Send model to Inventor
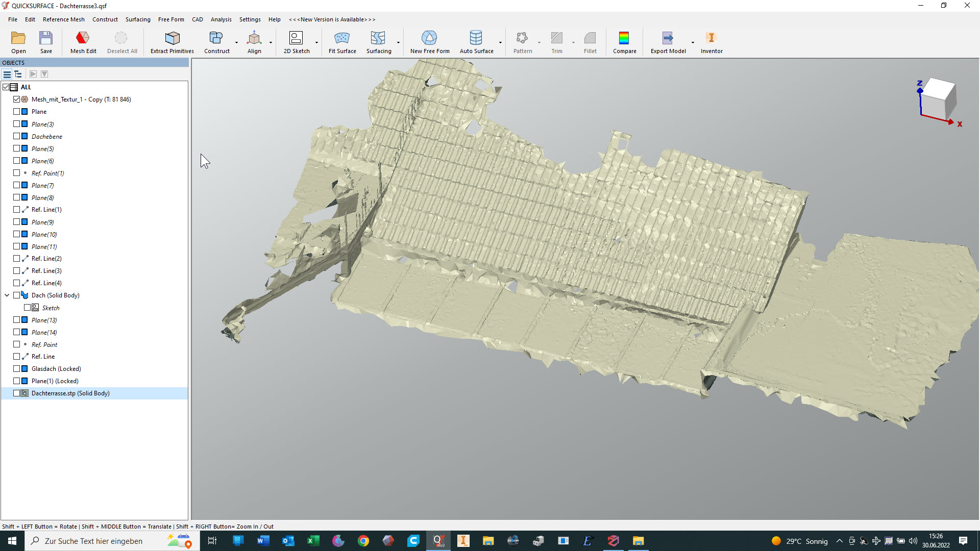 [711, 42]
